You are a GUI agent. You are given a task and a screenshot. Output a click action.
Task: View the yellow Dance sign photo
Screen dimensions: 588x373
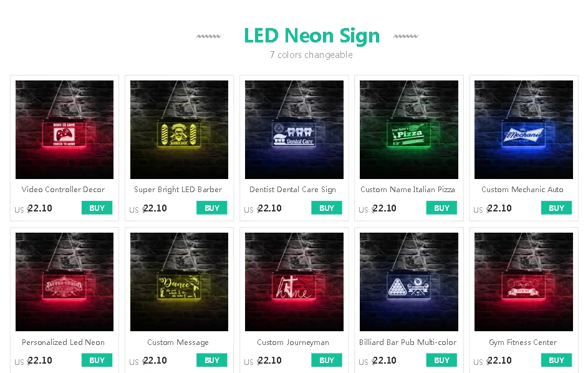coord(179,282)
